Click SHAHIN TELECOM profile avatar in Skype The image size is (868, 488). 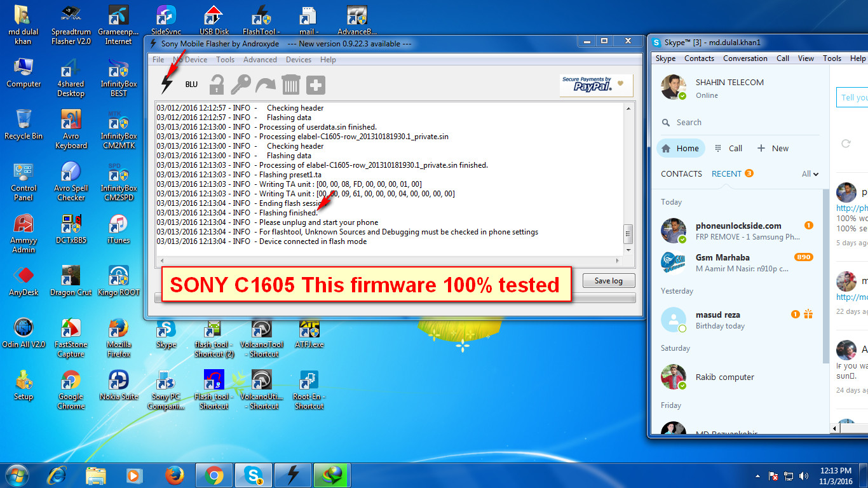pyautogui.click(x=674, y=88)
